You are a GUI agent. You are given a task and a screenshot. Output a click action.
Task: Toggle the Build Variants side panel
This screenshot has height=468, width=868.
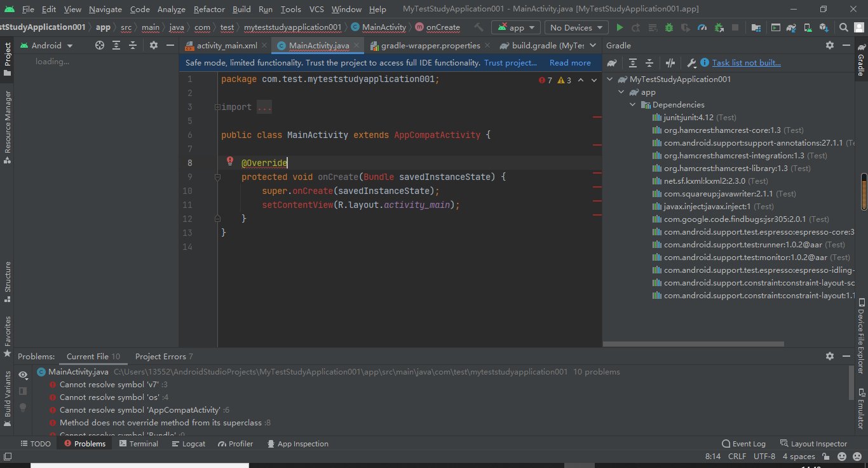pyautogui.click(x=8, y=398)
